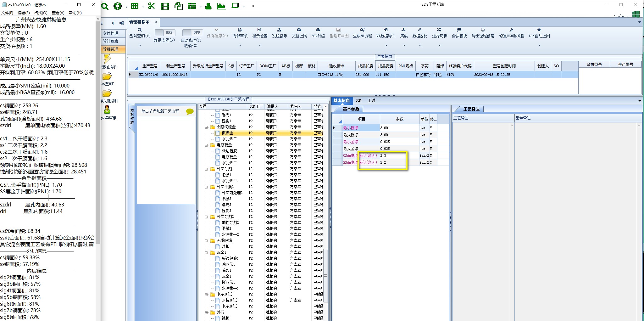The image size is (644, 321).
Task: Click the 数据管理 sidebar section
Action: point(111,49)
